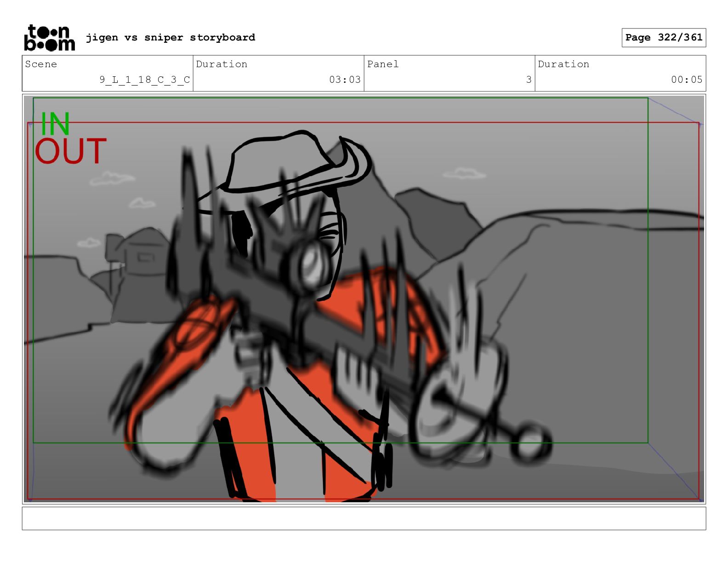728x563 pixels.
Task: Click the red "OUT" camera frame label
Action: 71,151
